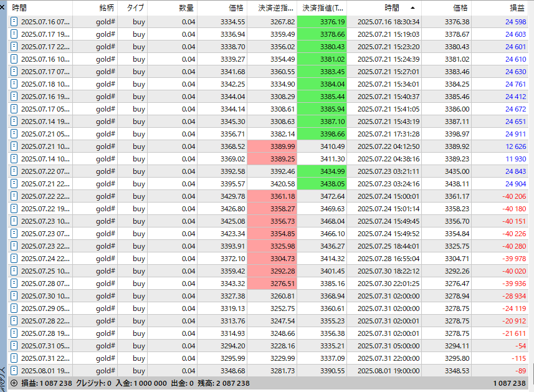Click the deal icon in the row opened at 3345.30
Screen dimensions: 534x392
click(14, 122)
